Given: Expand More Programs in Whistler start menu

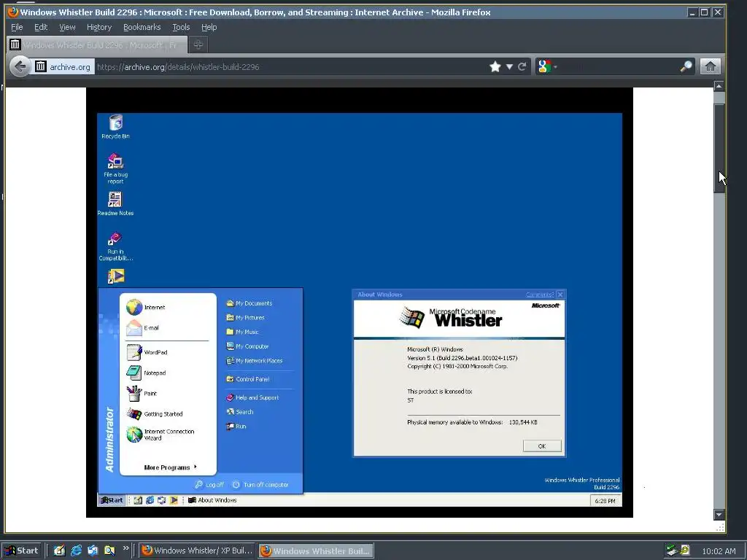Looking at the screenshot, I should tap(170, 467).
